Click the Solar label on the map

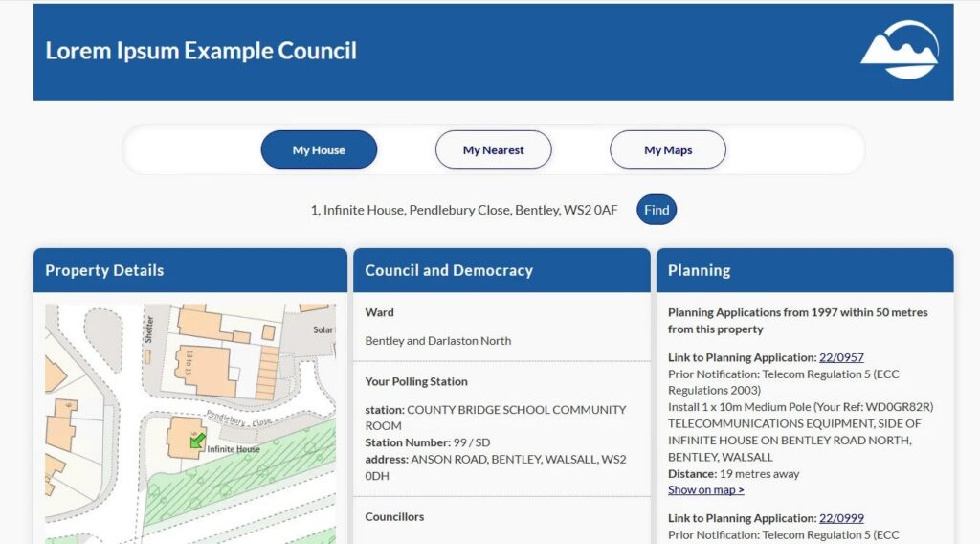[323, 330]
